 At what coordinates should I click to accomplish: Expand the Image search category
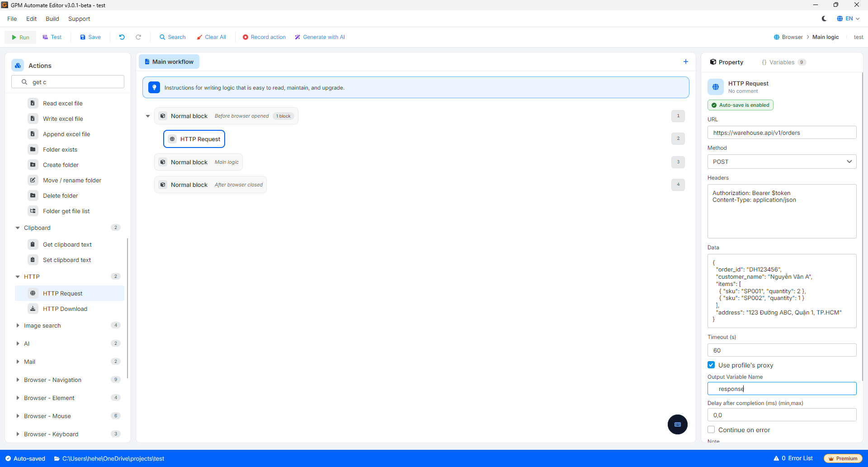(18, 325)
